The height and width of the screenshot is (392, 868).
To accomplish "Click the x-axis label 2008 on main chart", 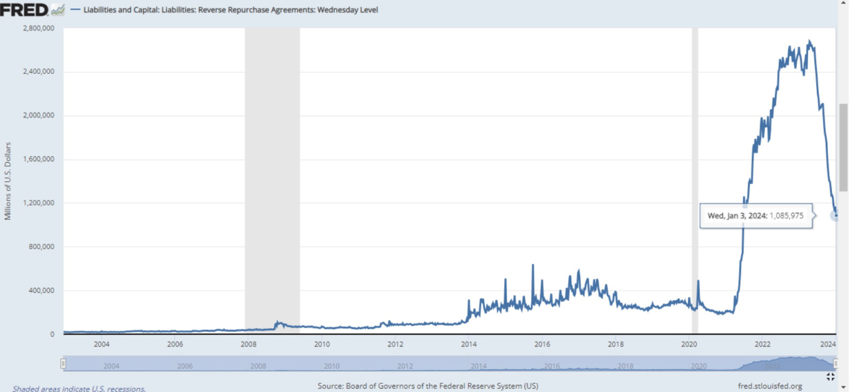I will (248, 344).
